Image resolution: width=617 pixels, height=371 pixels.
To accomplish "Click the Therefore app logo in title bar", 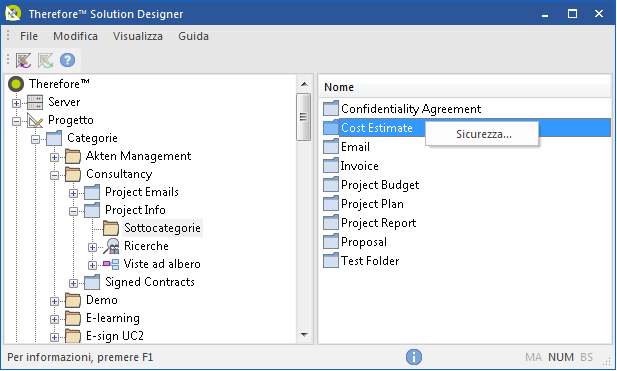I will 13,13.
